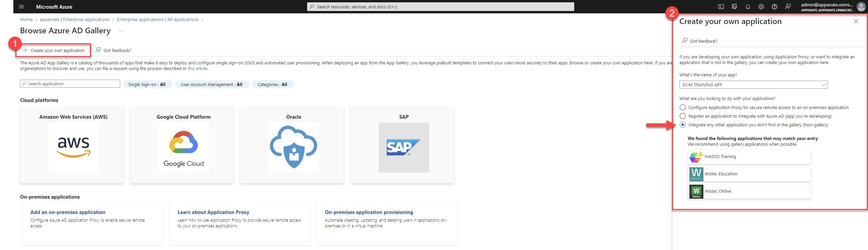Select Configure Application Proxy radio option
The width and height of the screenshot is (868, 250).
pos(683,108)
